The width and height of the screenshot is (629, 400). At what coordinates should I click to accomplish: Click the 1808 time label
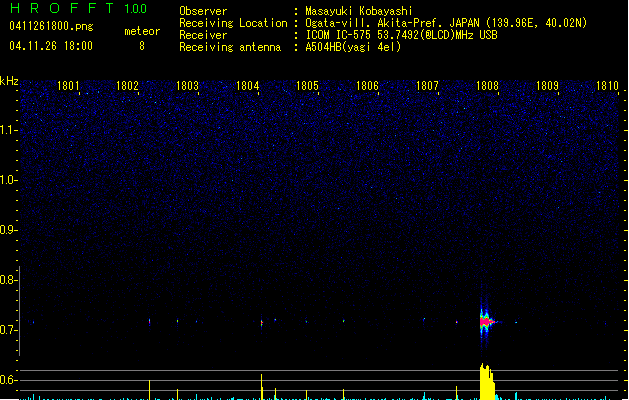(x=487, y=86)
